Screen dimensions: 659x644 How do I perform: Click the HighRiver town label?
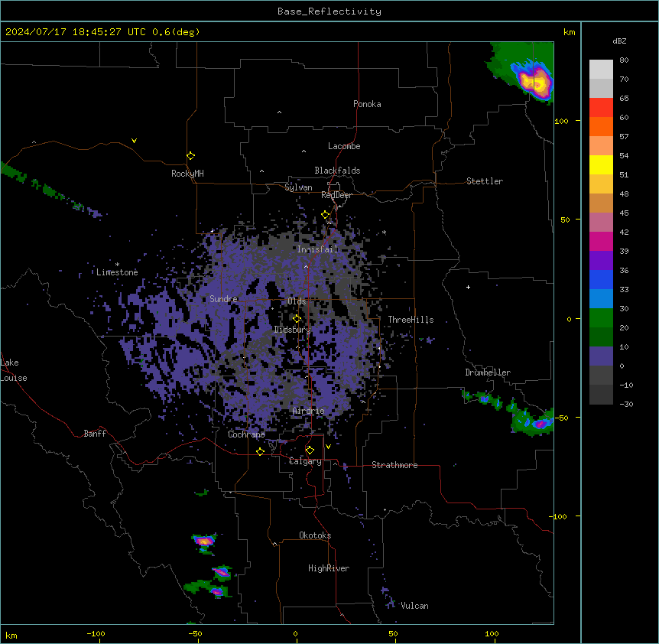point(329,568)
